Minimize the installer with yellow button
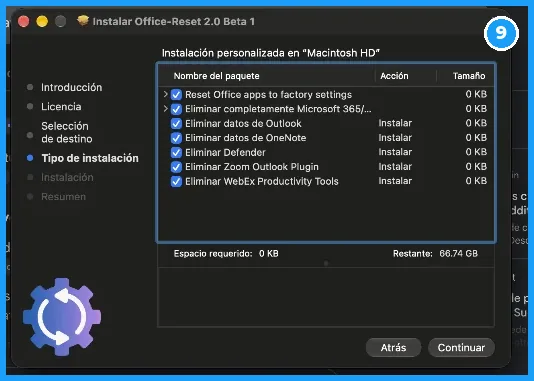This screenshot has height=381, width=534. [42, 21]
